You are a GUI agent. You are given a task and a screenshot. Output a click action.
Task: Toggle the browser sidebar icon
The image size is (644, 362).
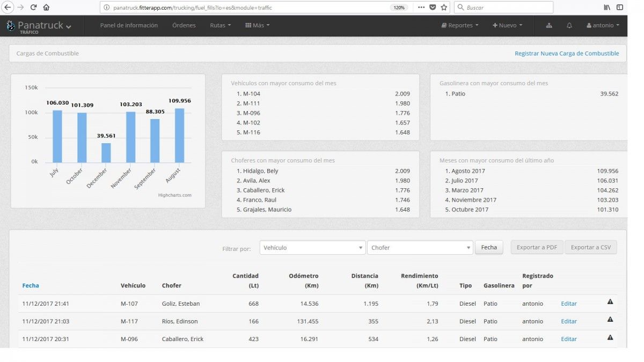pos(620,8)
